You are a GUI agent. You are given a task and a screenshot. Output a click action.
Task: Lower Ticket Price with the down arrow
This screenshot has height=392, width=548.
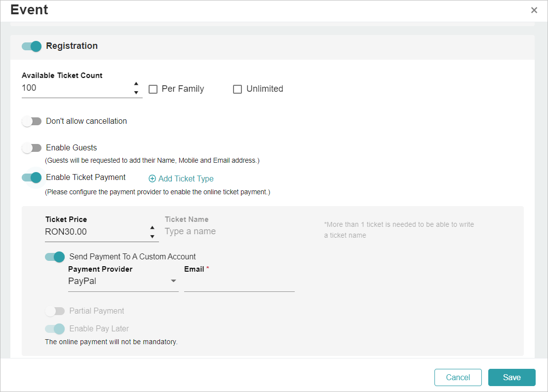pyautogui.click(x=152, y=237)
